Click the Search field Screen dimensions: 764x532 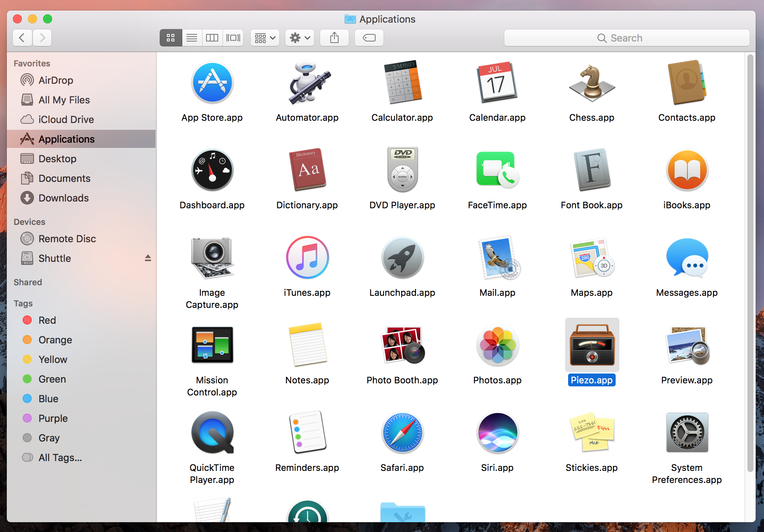tap(627, 38)
